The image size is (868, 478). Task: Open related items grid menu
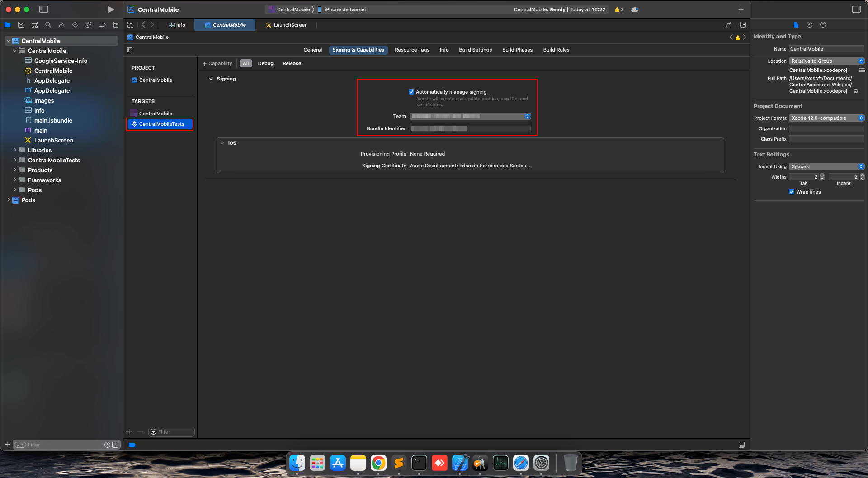click(x=131, y=25)
